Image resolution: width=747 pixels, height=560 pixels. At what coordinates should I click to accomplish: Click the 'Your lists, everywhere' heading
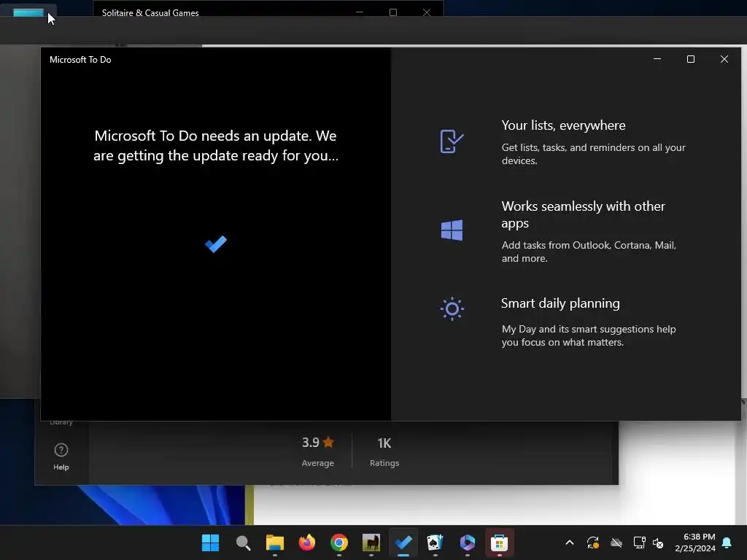pyautogui.click(x=564, y=125)
